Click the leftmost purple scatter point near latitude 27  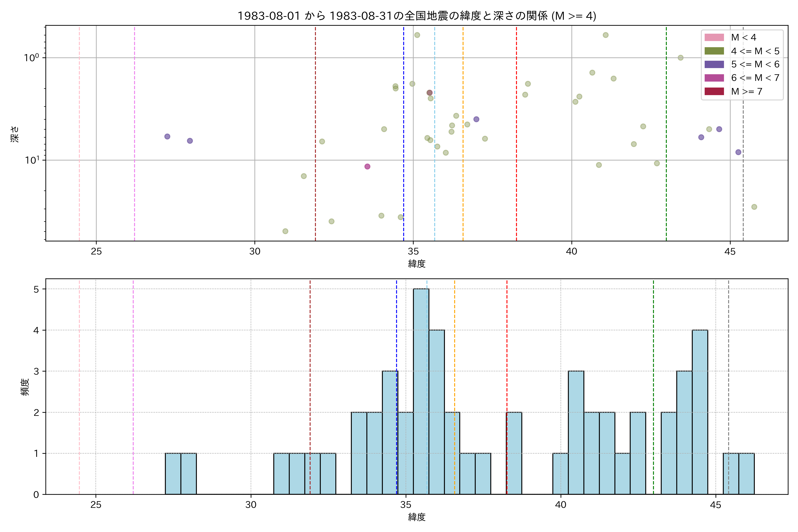pyautogui.click(x=167, y=136)
